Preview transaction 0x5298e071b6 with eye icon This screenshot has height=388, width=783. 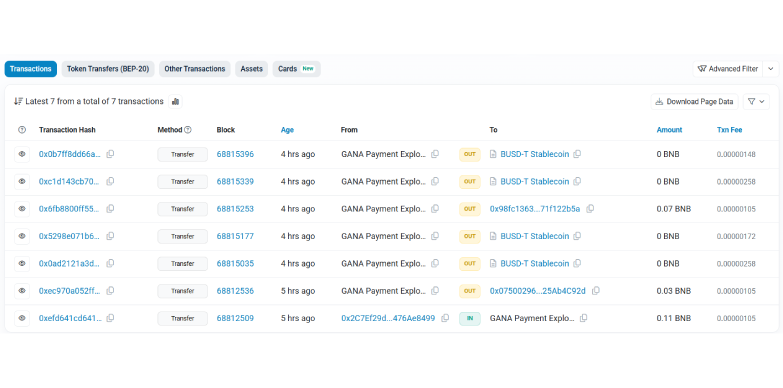(x=22, y=236)
